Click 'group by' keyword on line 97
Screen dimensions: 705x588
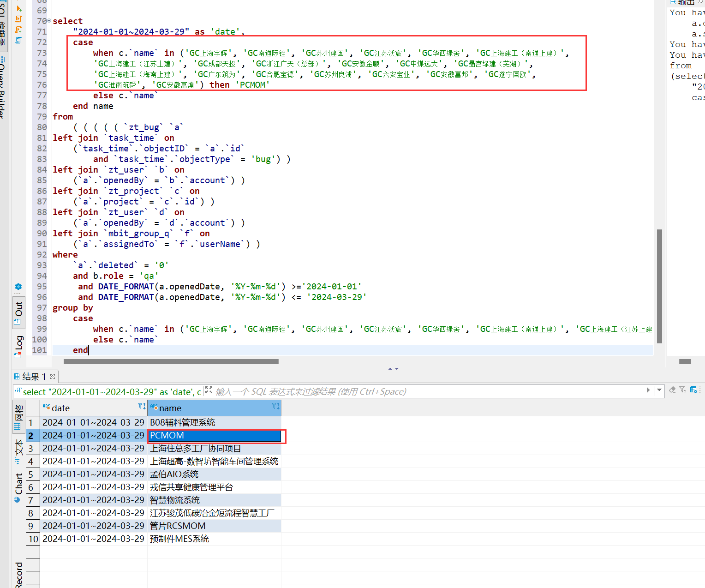coord(73,308)
